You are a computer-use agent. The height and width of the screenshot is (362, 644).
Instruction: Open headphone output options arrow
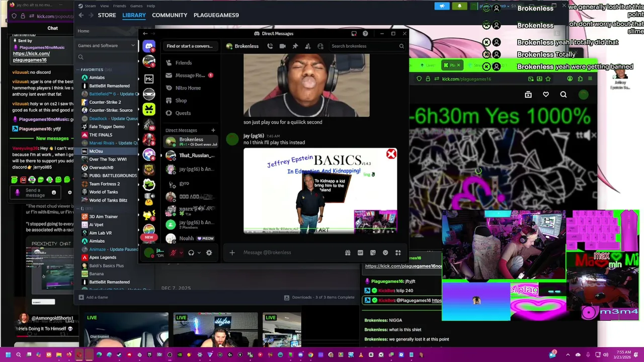pos(199,253)
